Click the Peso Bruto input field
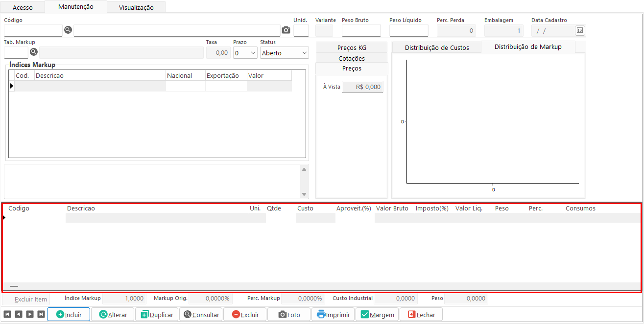Image resolution: width=644 pixels, height=324 pixels. (x=361, y=30)
